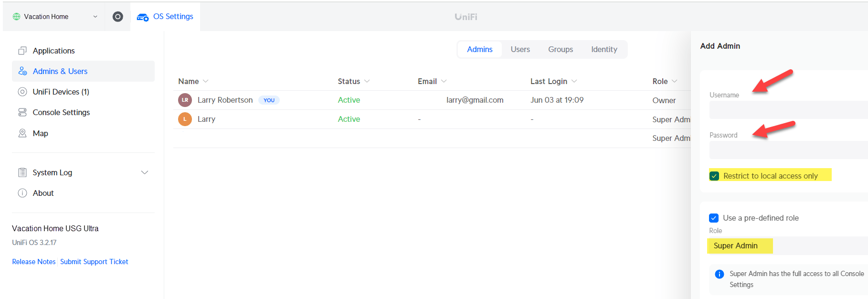The image size is (868, 299).
Task: Open the OS Settings tab
Action: [x=165, y=17]
